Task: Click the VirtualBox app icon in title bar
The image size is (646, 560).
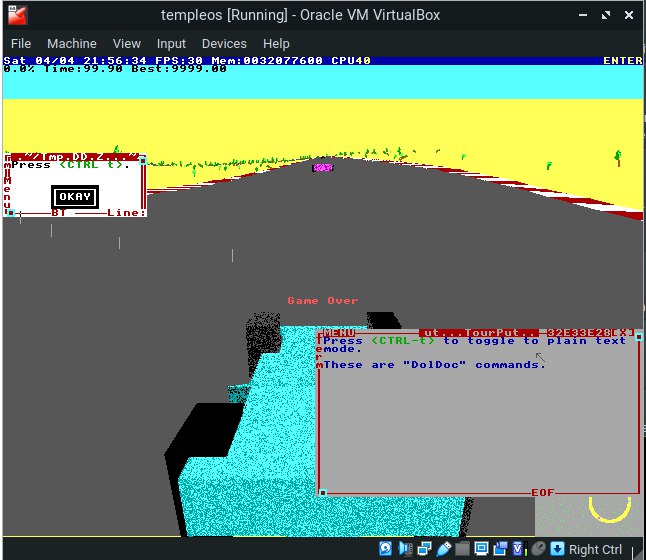Action: click(x=17, y=15)
